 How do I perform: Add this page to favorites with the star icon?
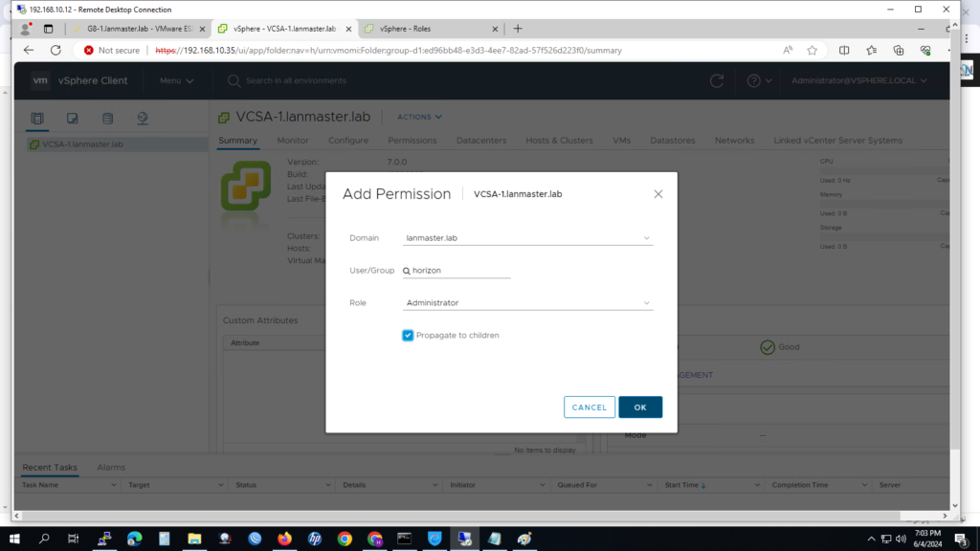tap(812, 50)
